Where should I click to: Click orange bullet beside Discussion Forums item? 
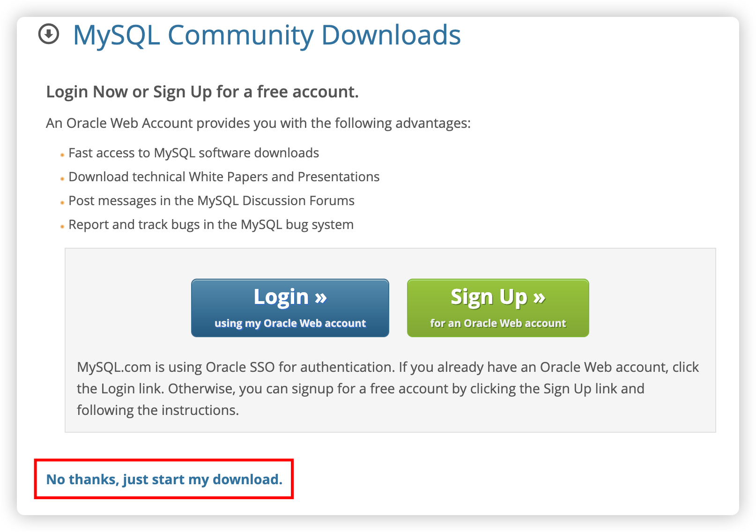[x=62, y=203]
